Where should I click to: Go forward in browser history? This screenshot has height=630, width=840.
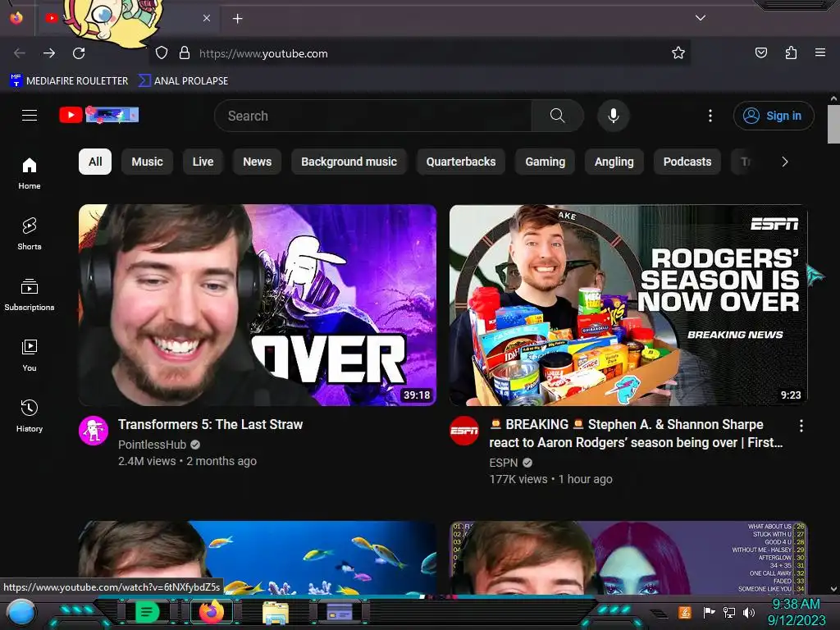(49, 53)
